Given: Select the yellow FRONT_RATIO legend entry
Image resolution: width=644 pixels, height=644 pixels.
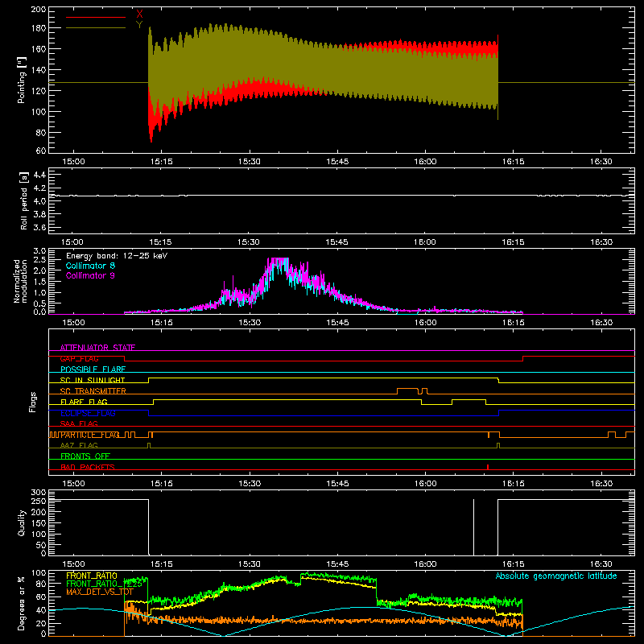Looking at the screenshot, I should (x=92, y=576).
